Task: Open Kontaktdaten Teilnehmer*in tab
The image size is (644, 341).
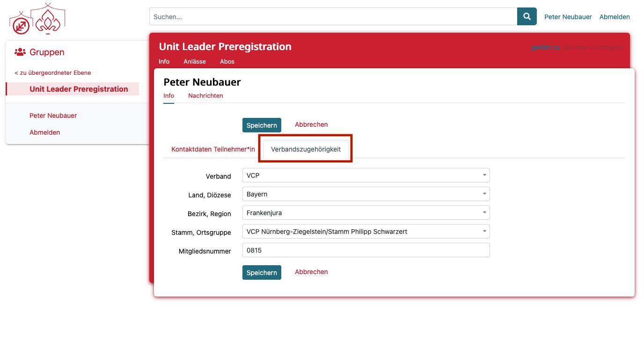Action: pyautogui.click(x=213, y=149)
